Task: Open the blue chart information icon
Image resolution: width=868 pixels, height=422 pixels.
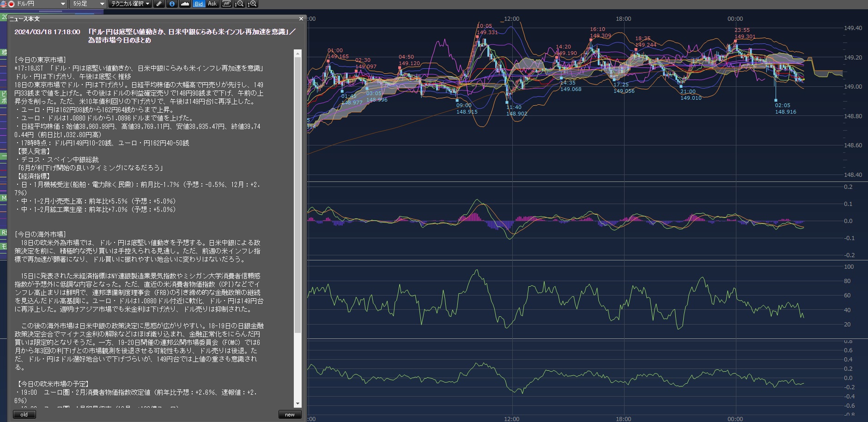Action: pyautogui.click(x=172, y=4)
